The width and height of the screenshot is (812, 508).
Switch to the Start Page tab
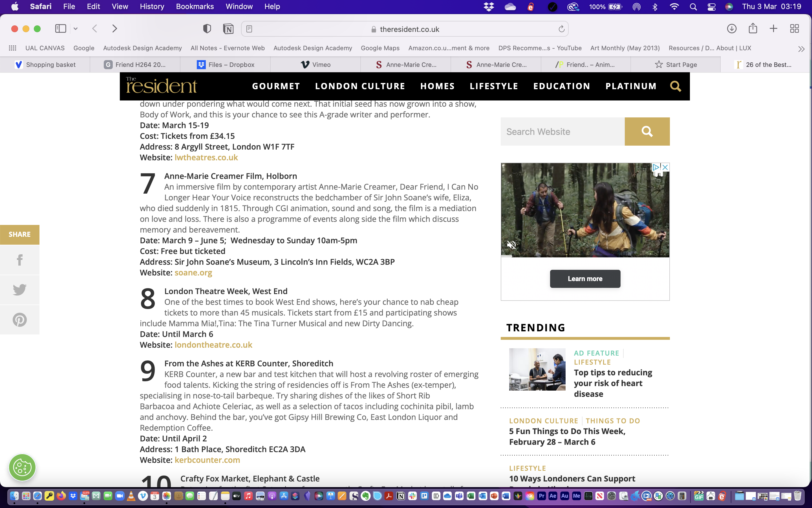coord(676,65)
